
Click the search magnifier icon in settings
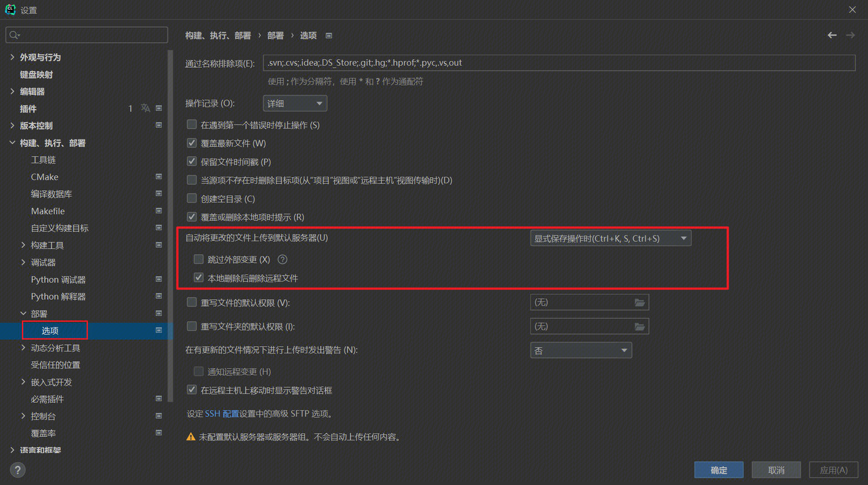tap(14, 35)
